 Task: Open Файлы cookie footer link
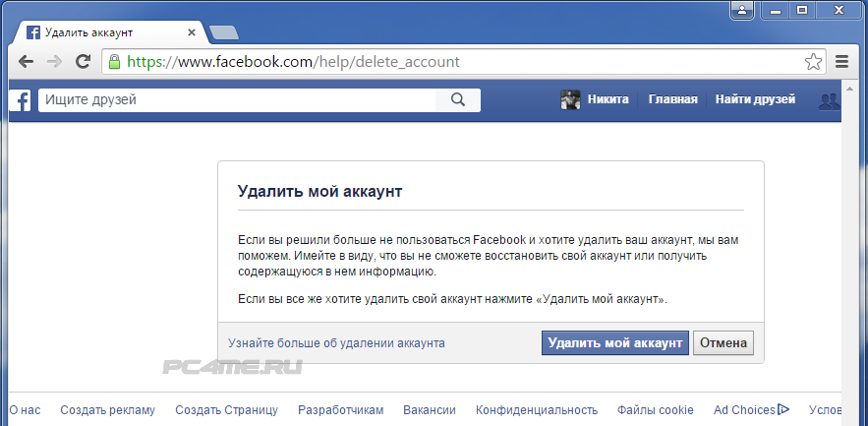coord(656,410)
